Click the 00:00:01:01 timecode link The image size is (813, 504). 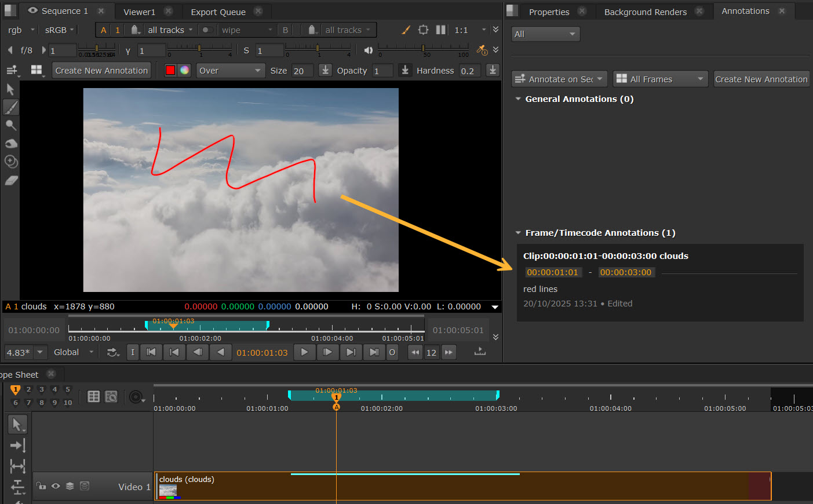point(552,272)
